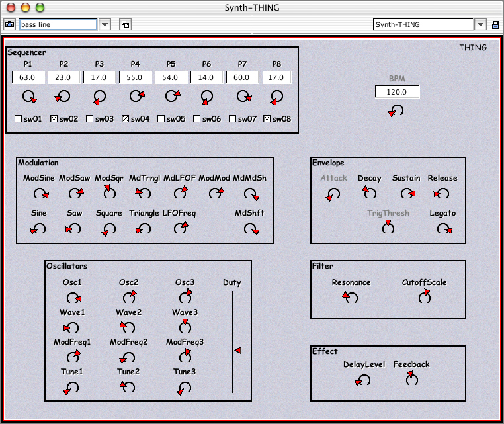Viewport: 504px width, 424px height.
Task: Uncheck the sw04 step checkbox
Action: point(126,119)
